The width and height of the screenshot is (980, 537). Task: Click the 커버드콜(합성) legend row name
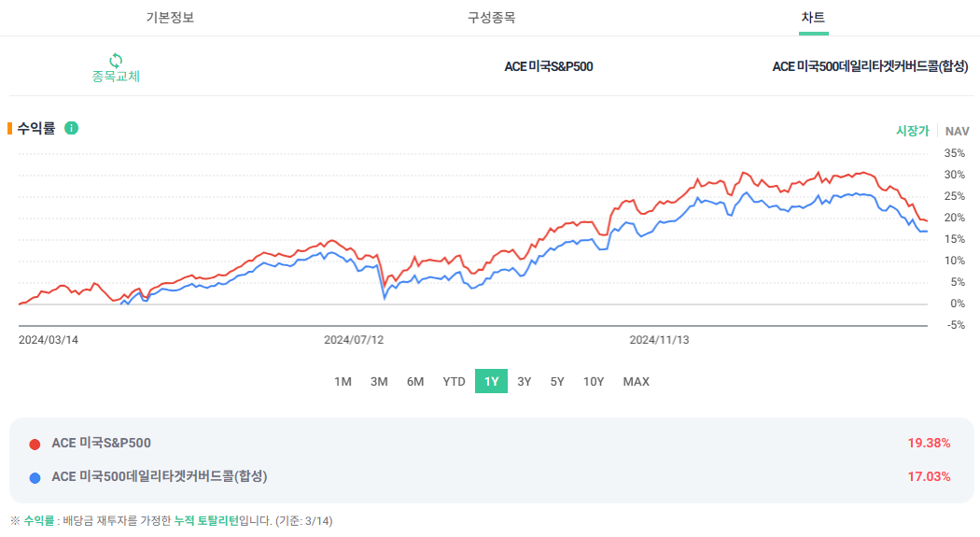(x=160, y=476)
